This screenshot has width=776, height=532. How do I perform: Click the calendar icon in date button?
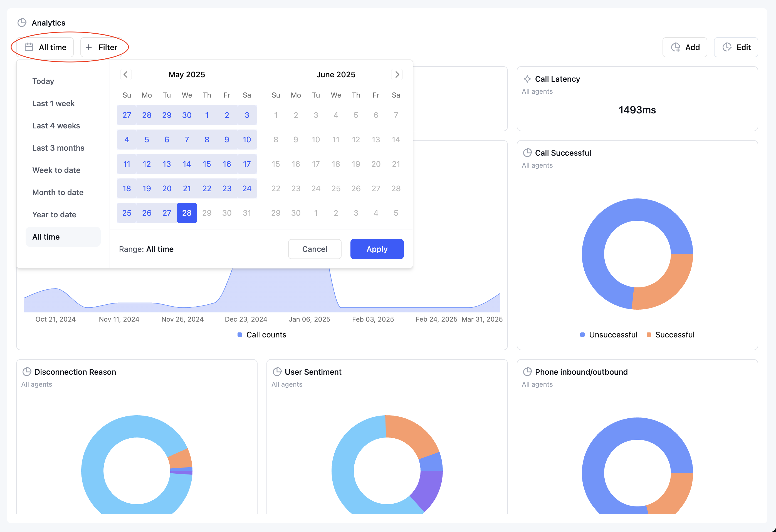coord(29,47)
